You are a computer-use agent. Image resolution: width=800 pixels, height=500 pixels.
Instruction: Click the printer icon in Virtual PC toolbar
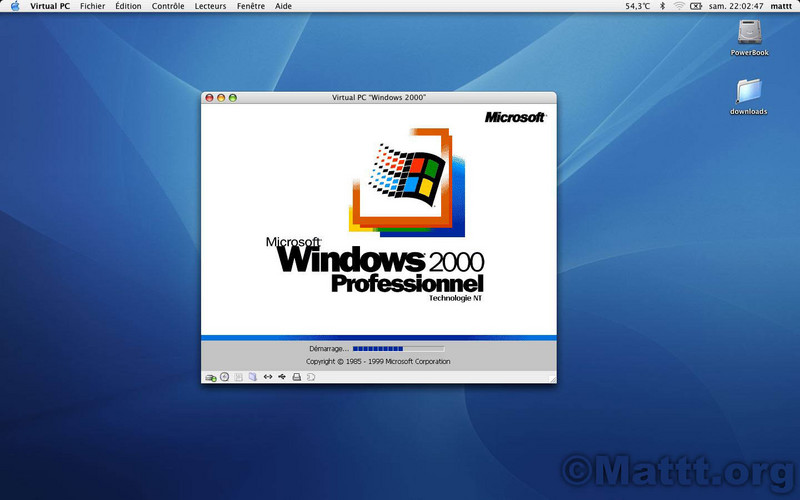(296, 377)
